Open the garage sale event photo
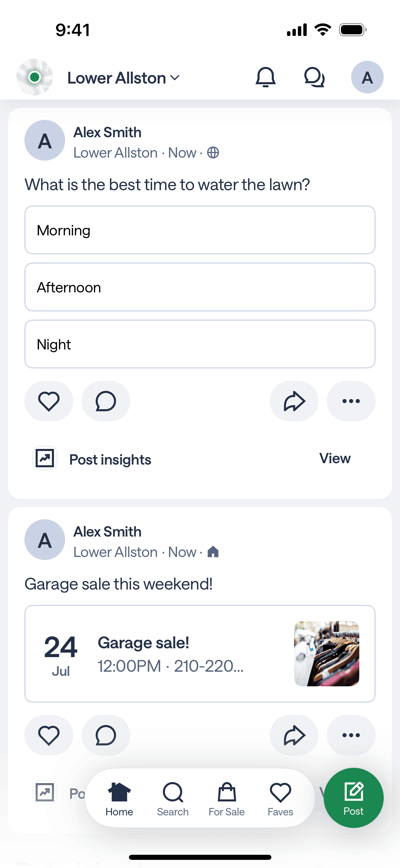Screen dimensions: 400x868 pyautogui.click(x=326, y=654)
